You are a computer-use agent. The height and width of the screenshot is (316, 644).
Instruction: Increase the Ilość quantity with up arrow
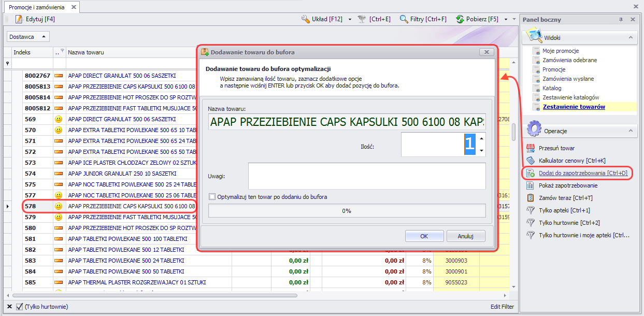pyautogui.click(x=482, y=138)
